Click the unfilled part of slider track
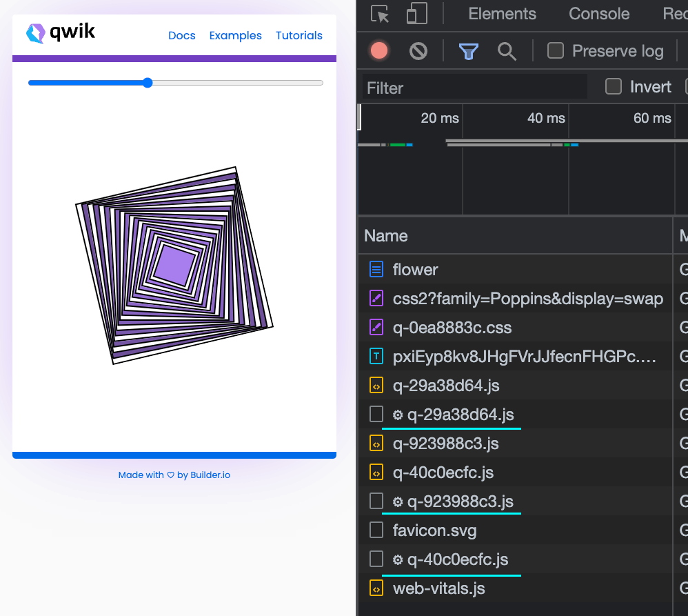This screenshot has width=688, height=616. pyautogui.click(x=238, y=83)
